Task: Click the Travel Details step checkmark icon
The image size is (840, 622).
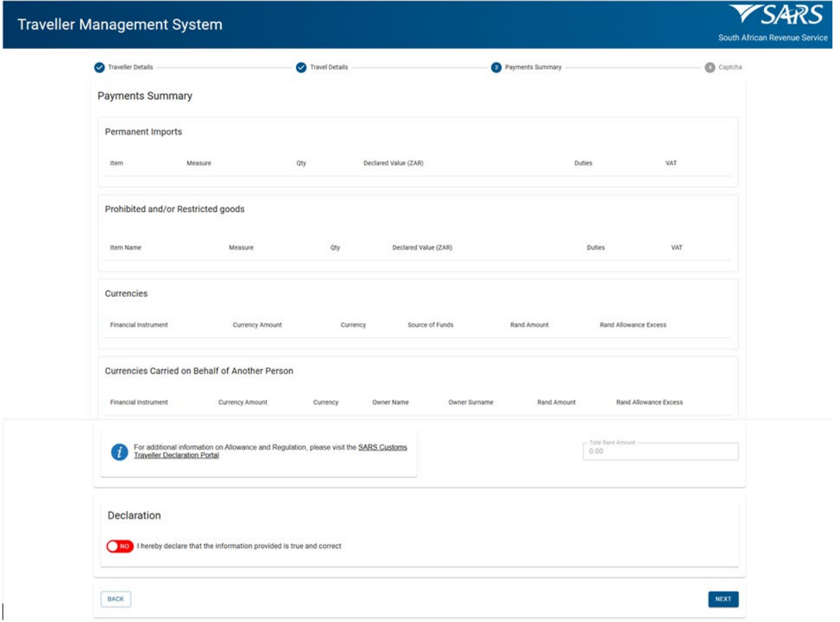Action: pos(301,68)
